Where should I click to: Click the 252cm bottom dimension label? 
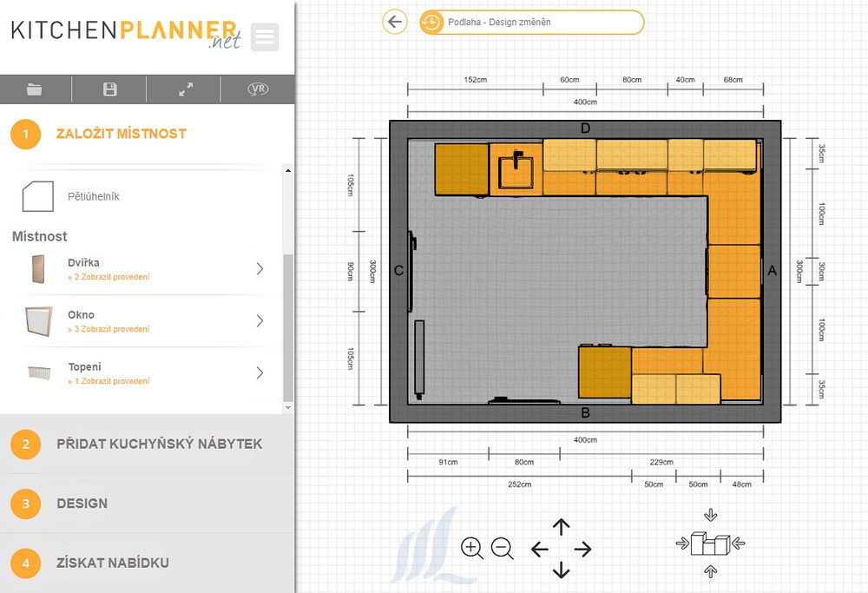click(519, 484)
